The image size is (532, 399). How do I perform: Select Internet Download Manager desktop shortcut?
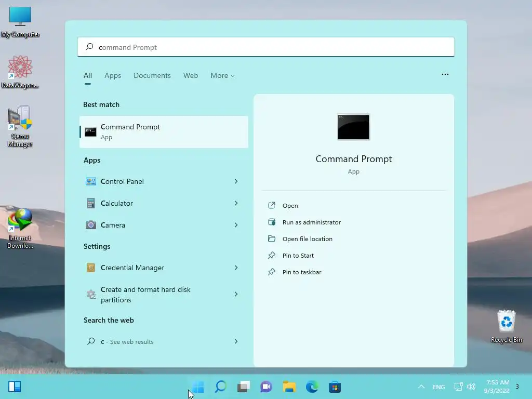point(20,229)
